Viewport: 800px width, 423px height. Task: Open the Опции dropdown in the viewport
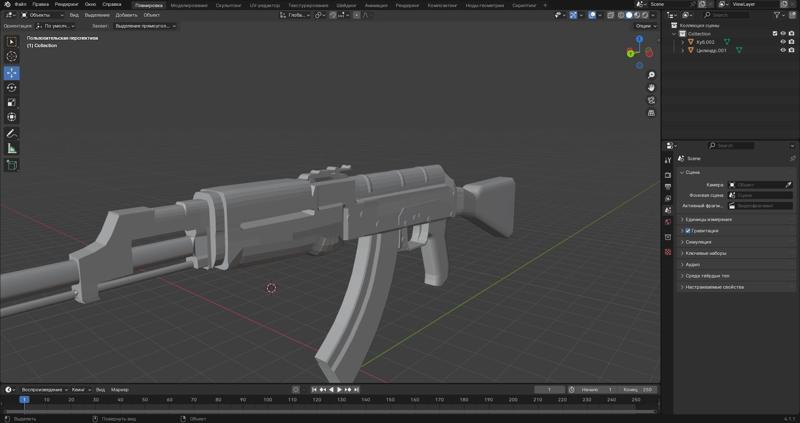[x=646, y=26]
